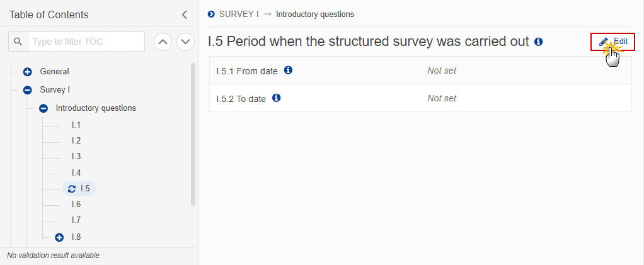Viewport: 644px width, 265px height.
Task: Open tree item I.6
Action: (76, 205)
